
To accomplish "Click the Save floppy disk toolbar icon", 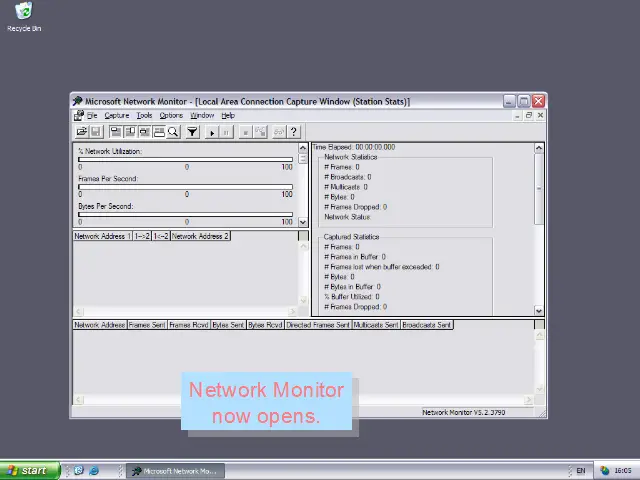I will (x=96, y=132).
